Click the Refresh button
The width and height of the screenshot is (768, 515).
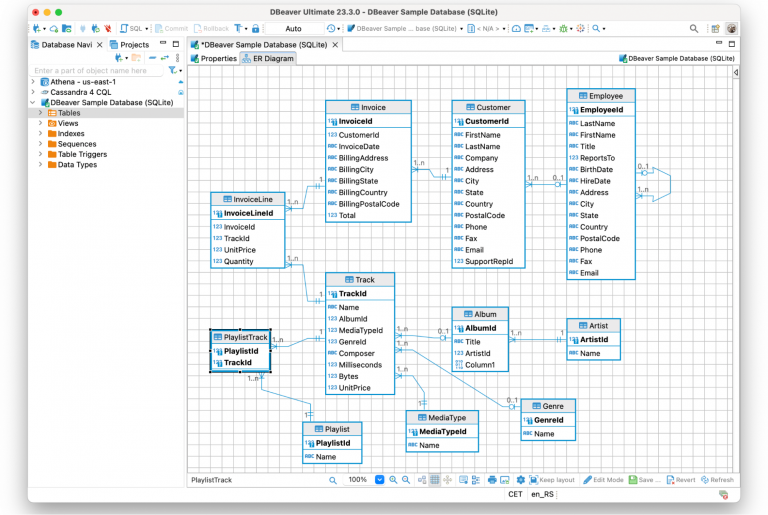pyautogui.click(x=717, y=480)
